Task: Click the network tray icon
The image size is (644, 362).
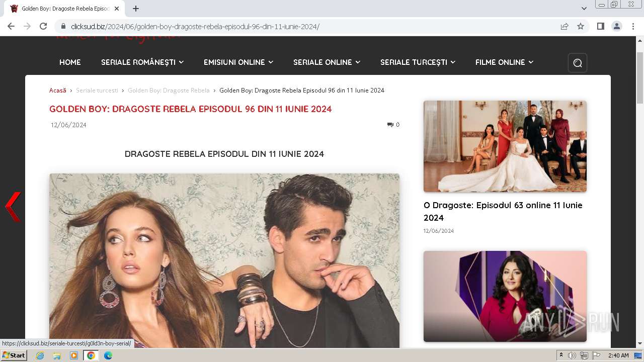Action: [584, 355]
